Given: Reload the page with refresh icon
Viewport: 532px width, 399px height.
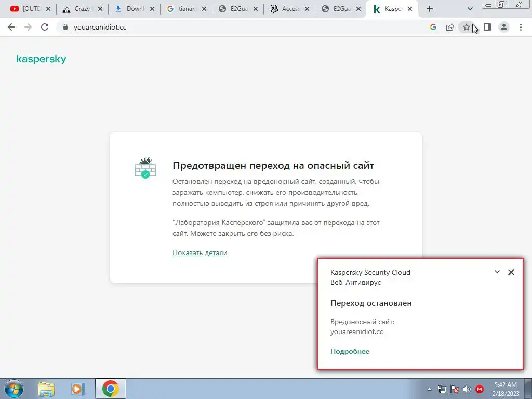Looking at the screenshot, I should point(45,27).
